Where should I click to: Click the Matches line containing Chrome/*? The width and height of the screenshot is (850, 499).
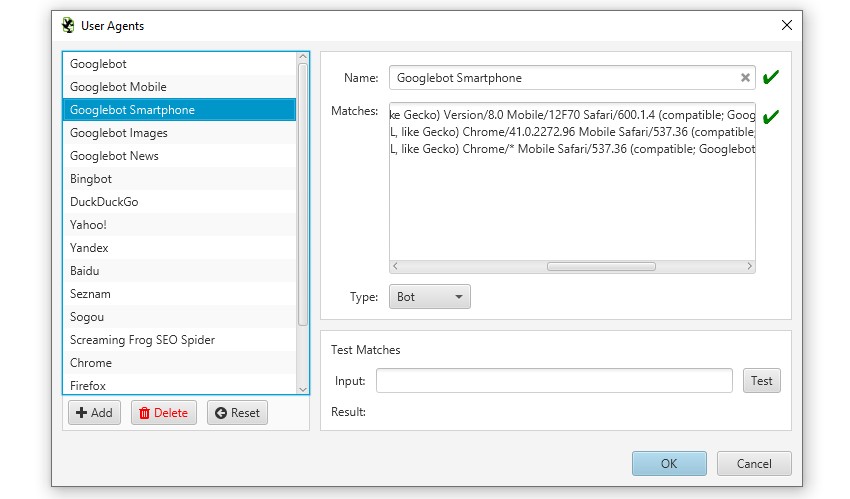pyautogui.click(x=572, y=148)
